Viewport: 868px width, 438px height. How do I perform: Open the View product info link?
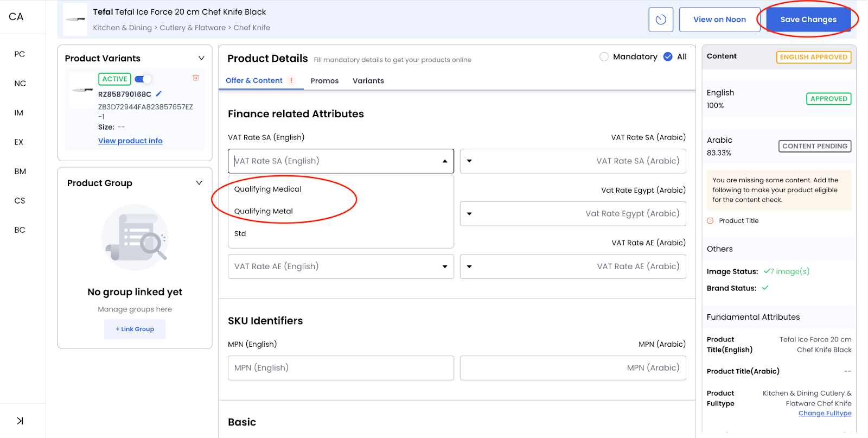[130, 141]
